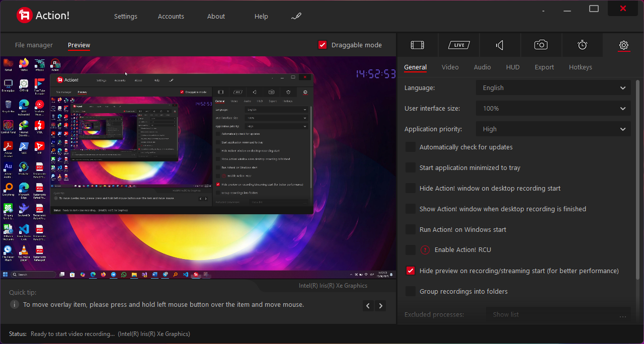Switch to the HUD settings tab
The width and height of the screenshot is (644, 344).
pyautogui.click(x=513, y=67)
